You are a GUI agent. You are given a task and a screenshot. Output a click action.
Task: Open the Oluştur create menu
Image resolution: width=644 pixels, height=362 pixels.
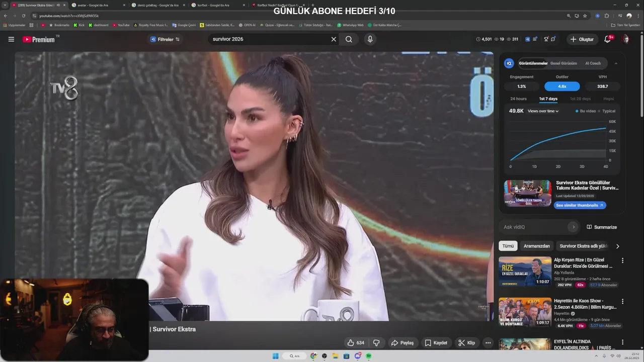(582, 39)
